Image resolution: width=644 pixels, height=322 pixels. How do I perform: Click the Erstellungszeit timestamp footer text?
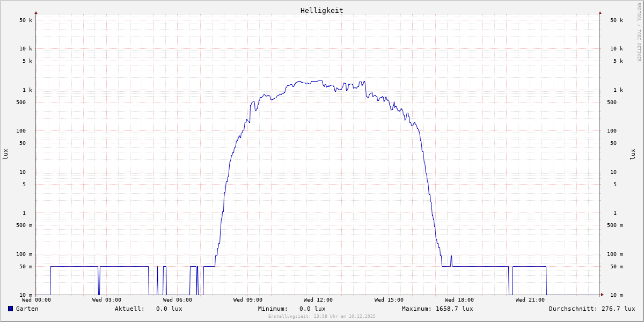tap(322, 316)
